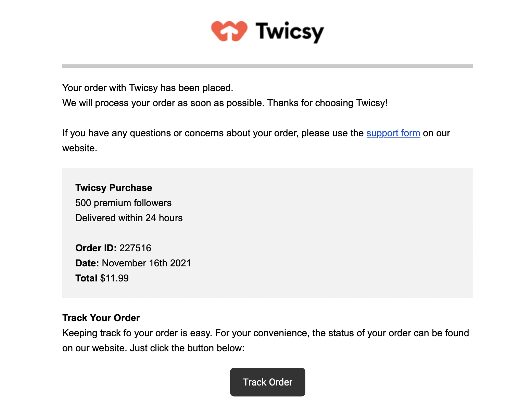Click the "500 premium followers" item
The image size is (532, 404).
pos(123,203)
